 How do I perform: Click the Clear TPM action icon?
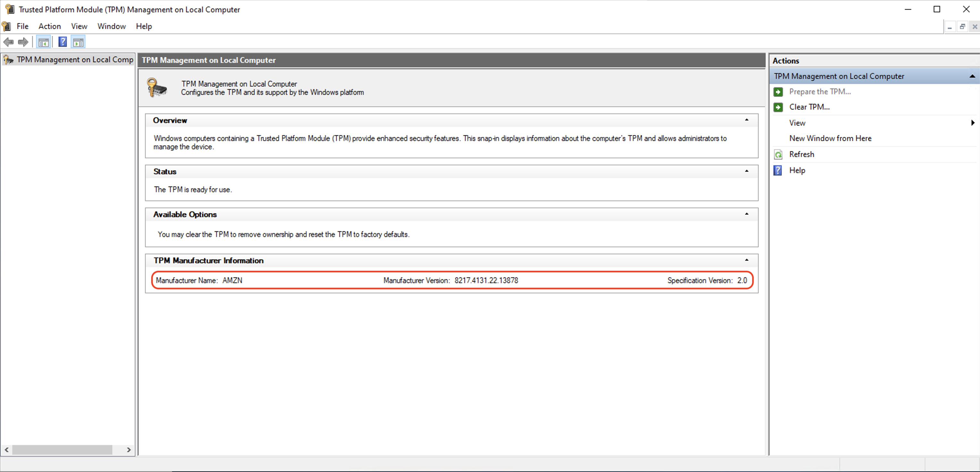(x=778, y=106)
